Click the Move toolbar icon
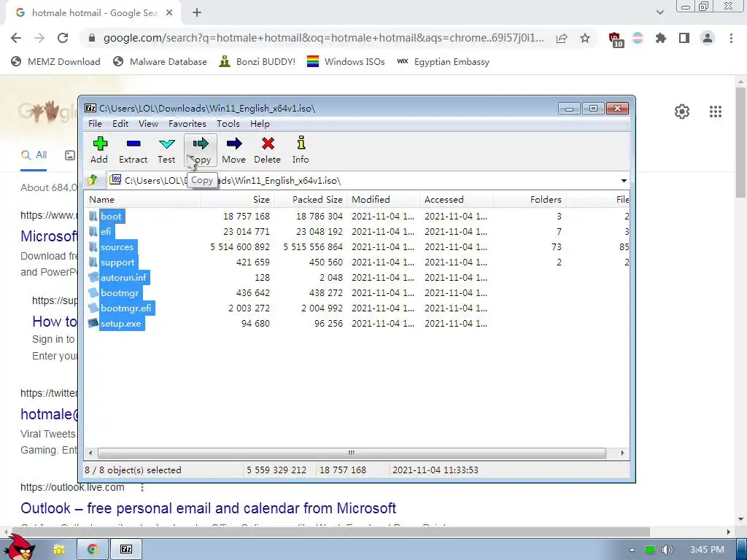The image size is (747, 560). pos(234,150)
